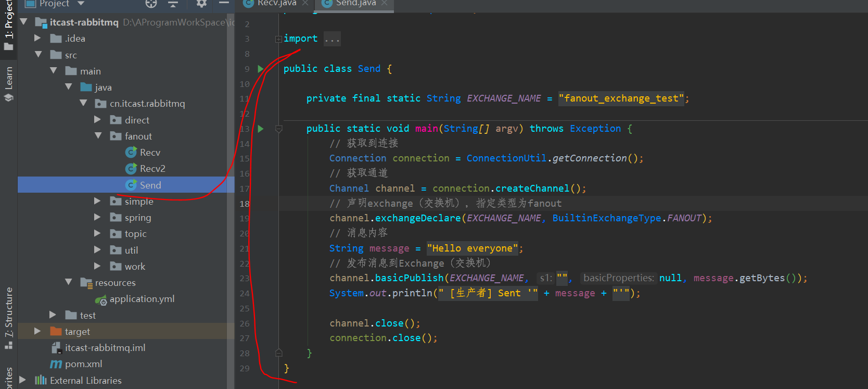
Task: Click the Recv2 class icon in the tree
Action: click(131, 169)
